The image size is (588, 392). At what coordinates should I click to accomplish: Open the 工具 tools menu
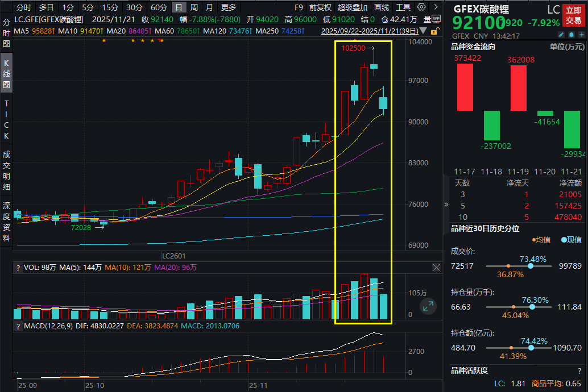[403, 7]
